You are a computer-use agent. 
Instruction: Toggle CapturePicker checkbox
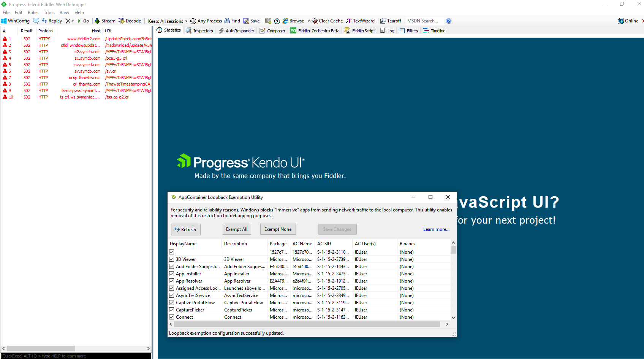click(x=172, y=310)
